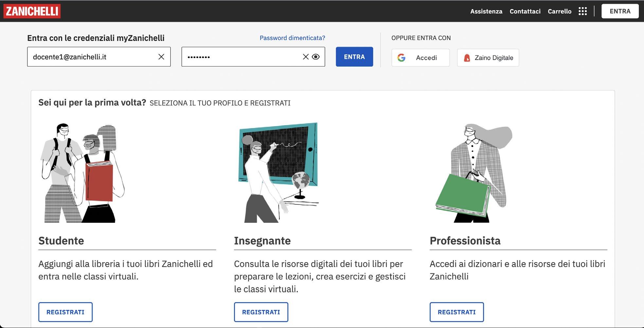Image resolution: width=644 pixels, height=328 pixels.
Task: Click the white ENTRA header button
Action: point(620,11)
